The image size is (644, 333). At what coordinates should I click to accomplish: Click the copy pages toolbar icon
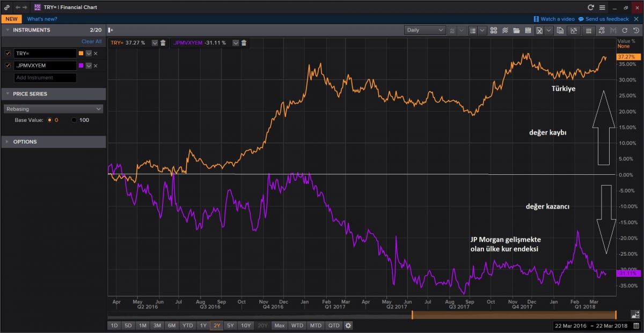tap(560, 30)
